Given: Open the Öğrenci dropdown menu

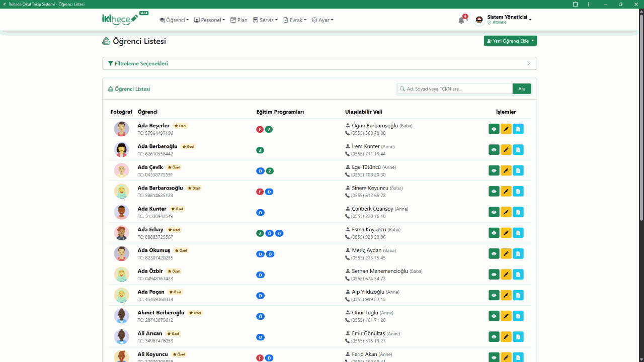Looking at the screenshot, I should (174, 20).
